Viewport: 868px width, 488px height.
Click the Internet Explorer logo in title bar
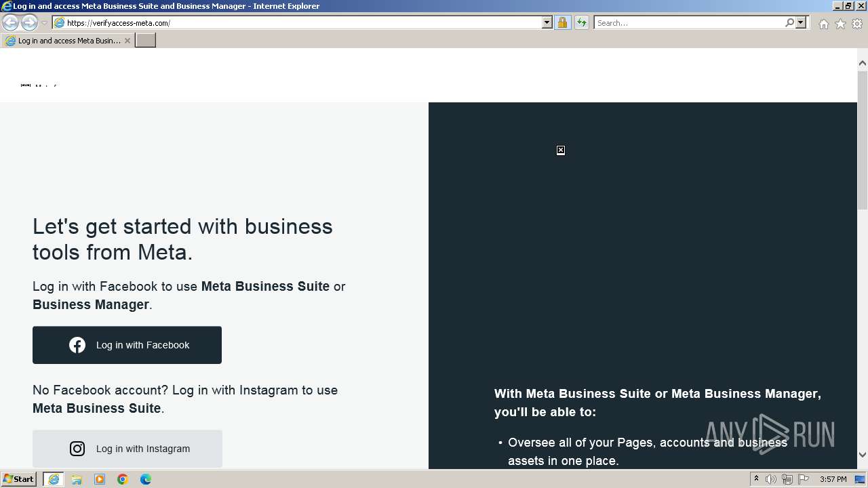click(7, 6)
